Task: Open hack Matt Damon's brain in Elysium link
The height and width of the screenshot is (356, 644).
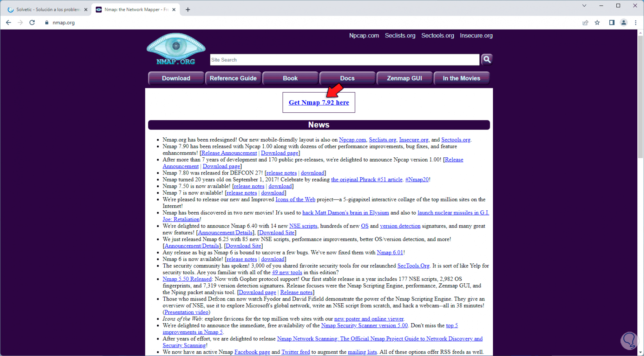Action: (x=345, y=213)
